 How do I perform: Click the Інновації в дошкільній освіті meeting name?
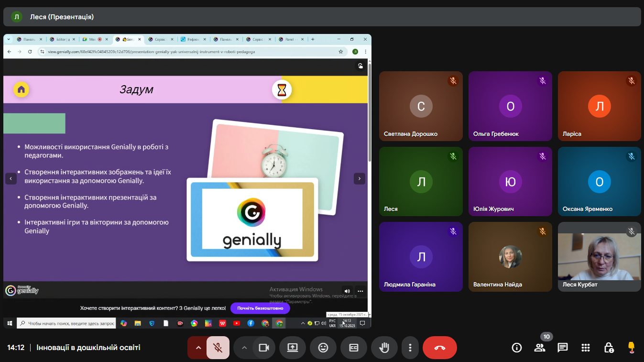pyautogui.click(x=88, y=348)
